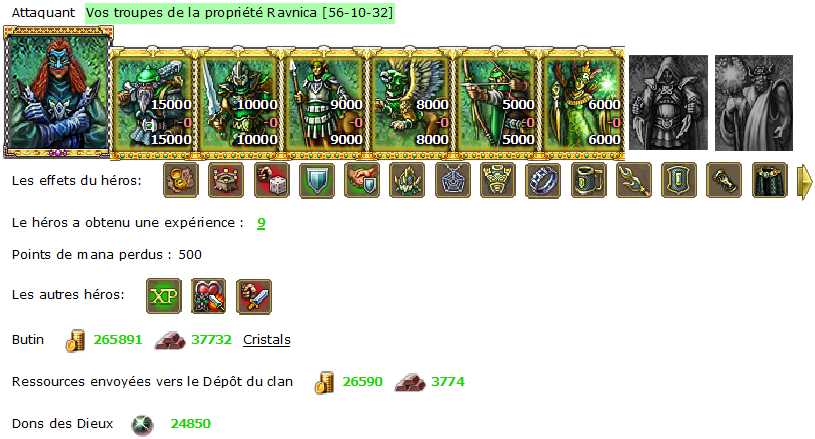815x439 pixels.
Task: Open the handshake with shield effect icon
Action: pos(362,180)
